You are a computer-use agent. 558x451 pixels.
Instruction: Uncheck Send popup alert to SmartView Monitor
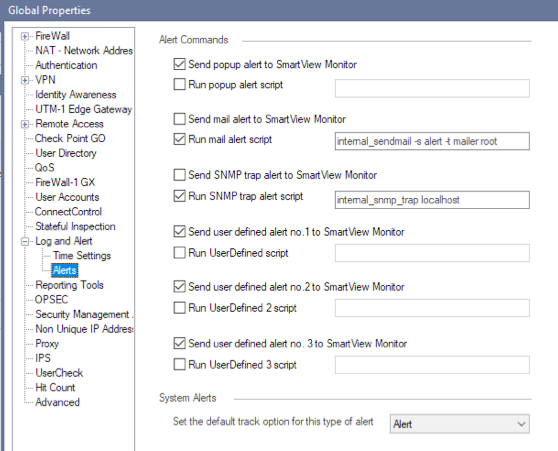[179, 64]
